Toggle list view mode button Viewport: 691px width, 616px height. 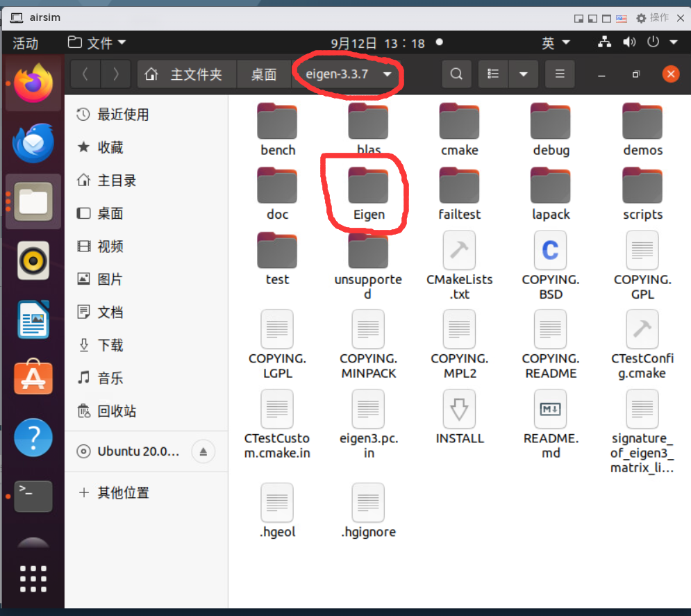[493, 74]
